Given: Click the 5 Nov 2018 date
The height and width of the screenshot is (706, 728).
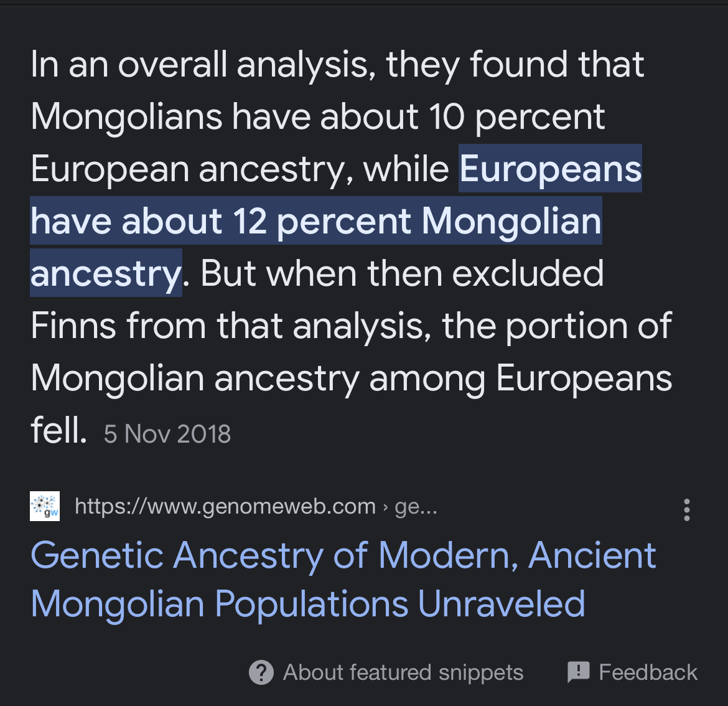Looking at the screenshot, I should (x=167, y=434).
